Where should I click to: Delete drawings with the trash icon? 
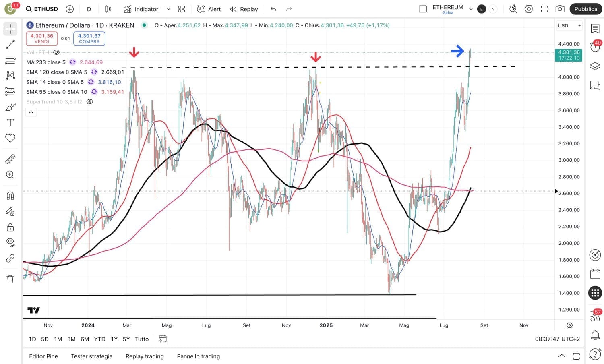[10, 279]
